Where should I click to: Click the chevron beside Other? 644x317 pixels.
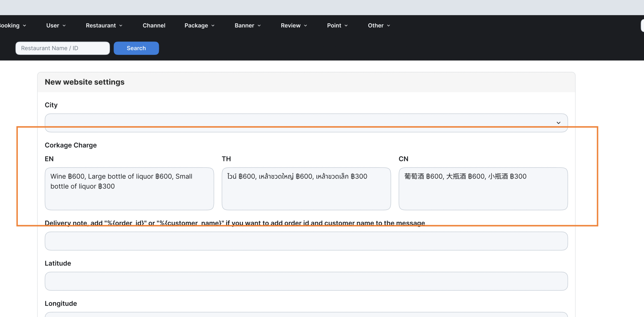point(388,26)
